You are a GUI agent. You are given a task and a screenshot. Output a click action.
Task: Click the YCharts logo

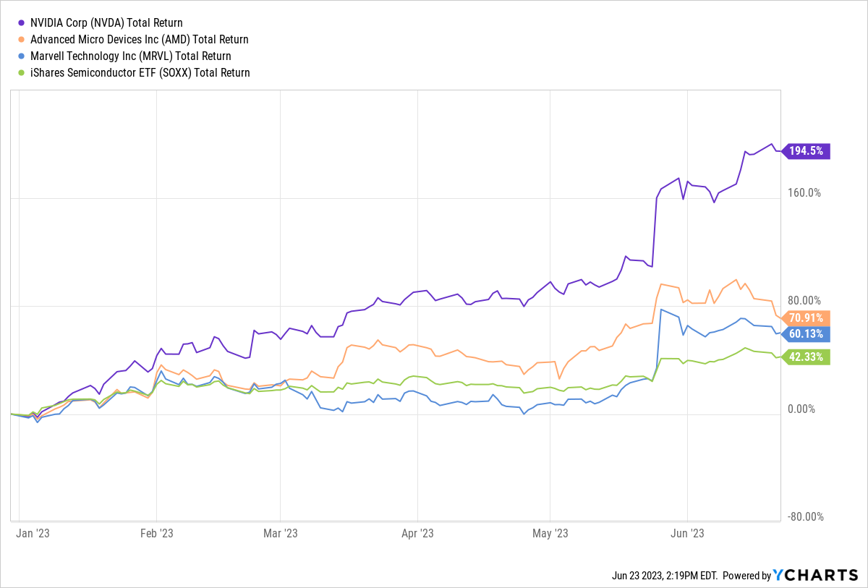click(815, 575)
